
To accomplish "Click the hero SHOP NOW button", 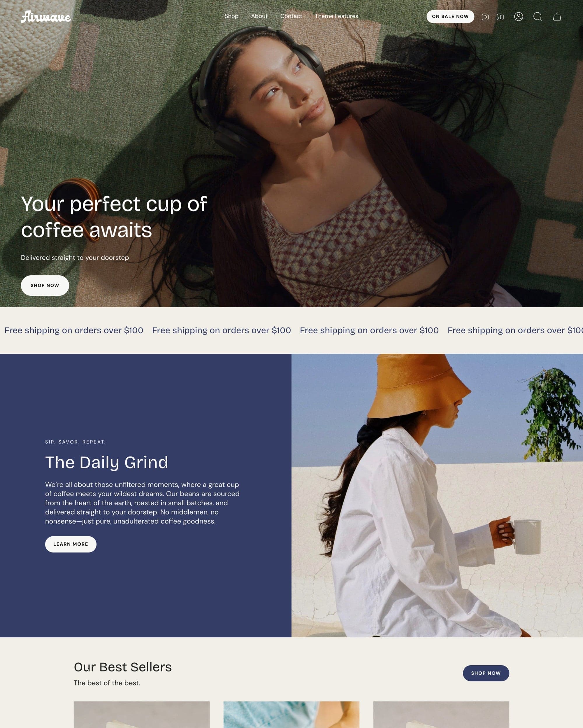I will (45, 285).
